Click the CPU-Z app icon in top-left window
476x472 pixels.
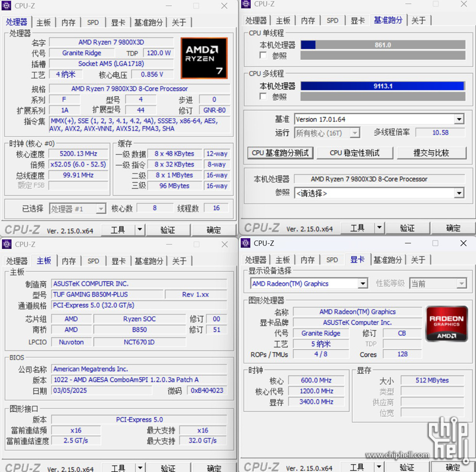[x=6, y=5]
